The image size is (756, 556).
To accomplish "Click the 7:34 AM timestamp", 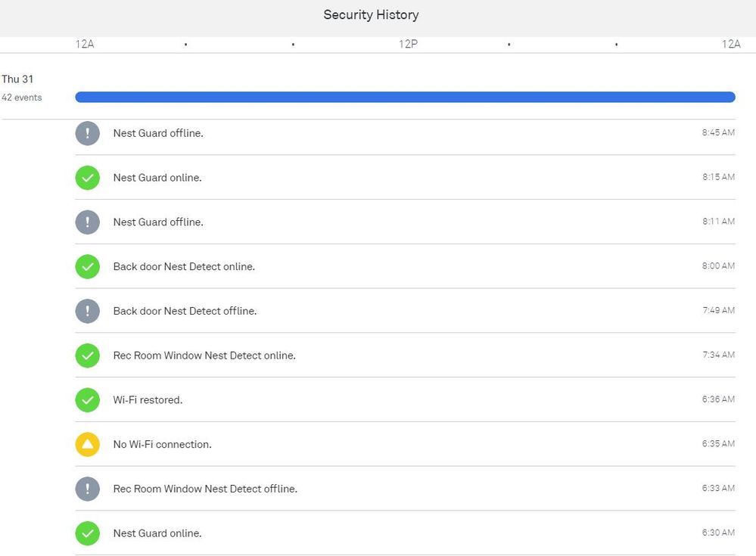I will pyautogui.click(x=718, y=355).
